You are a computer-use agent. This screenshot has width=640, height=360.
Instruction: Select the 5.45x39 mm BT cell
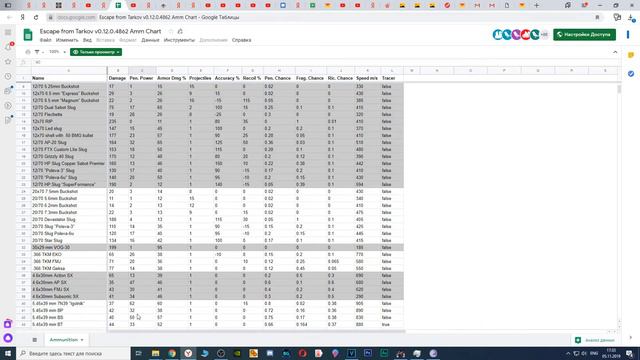point(69,324)
